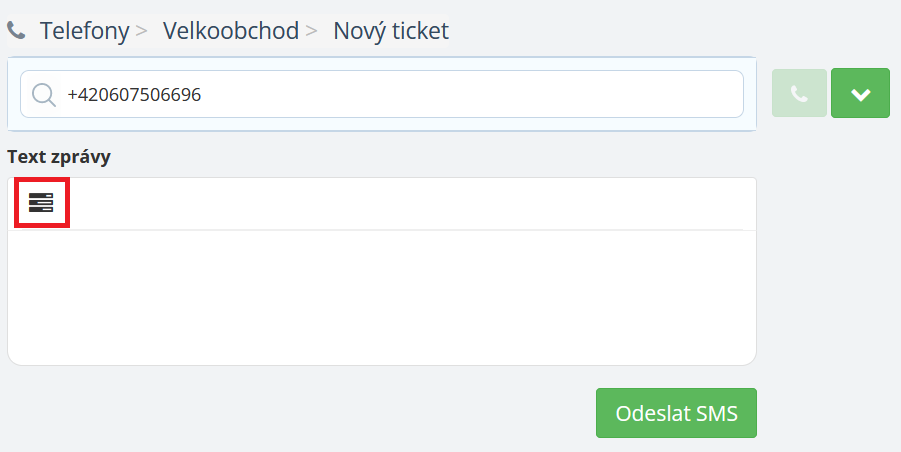Send the message with Odeslat SMS
Image resolution: width=901 pixels, height=452 pixels.
coord(676,413)
